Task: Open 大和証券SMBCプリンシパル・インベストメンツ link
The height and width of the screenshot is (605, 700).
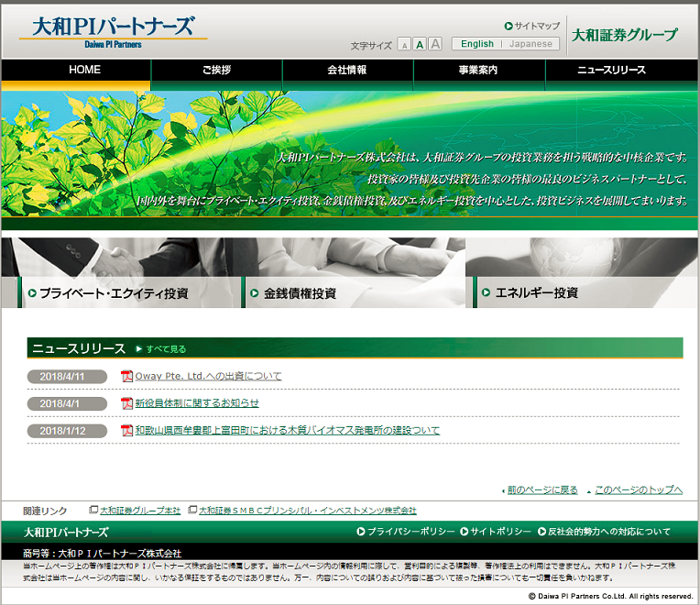Action: point(308,511)
